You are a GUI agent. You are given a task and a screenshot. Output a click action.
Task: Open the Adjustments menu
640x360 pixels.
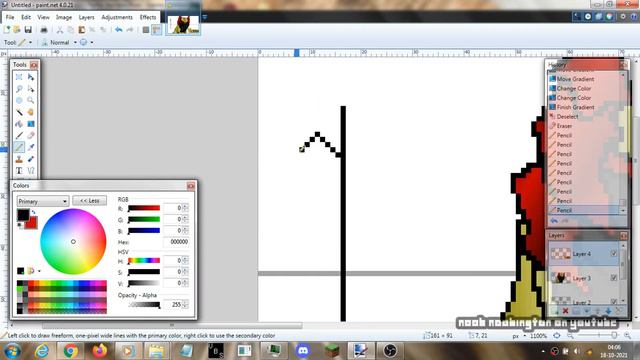pos(117,17)
